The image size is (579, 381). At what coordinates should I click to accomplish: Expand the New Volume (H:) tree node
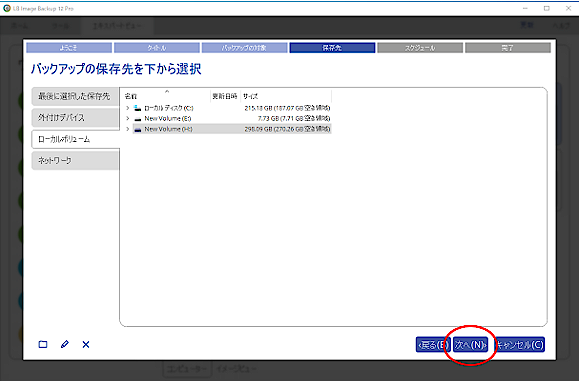click(128, 129)
